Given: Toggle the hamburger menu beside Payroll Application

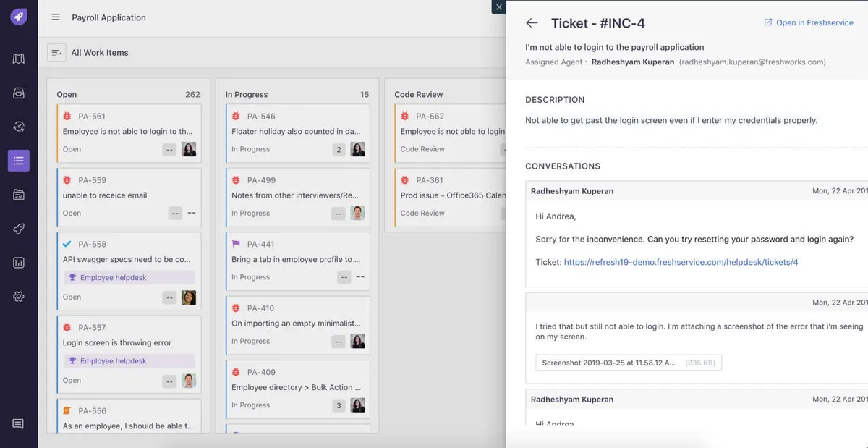Looking at the screenshot, I should 56,17.
